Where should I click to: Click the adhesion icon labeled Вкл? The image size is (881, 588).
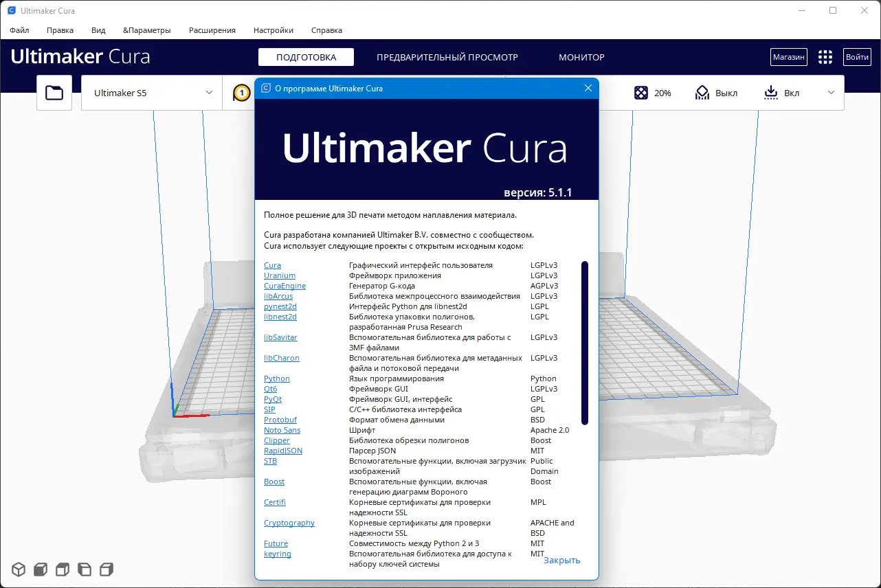click(770, 93)
